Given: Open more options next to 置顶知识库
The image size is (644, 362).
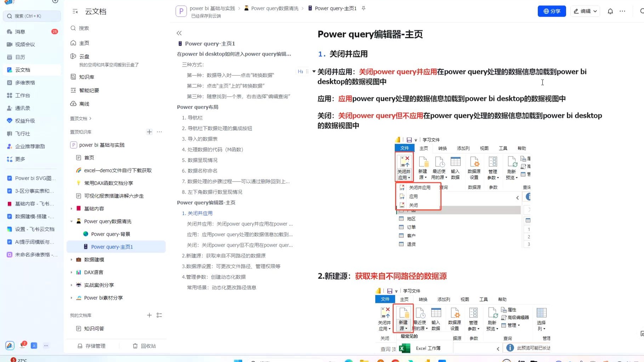Looking at the screenshot, I should pyautogui.click(x=159, y=132).
